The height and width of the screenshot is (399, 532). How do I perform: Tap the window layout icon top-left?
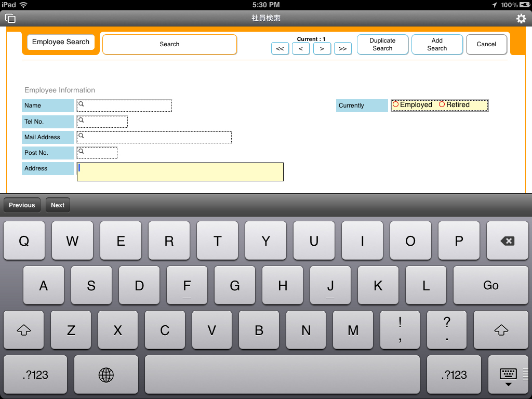[x=10, y=19]
